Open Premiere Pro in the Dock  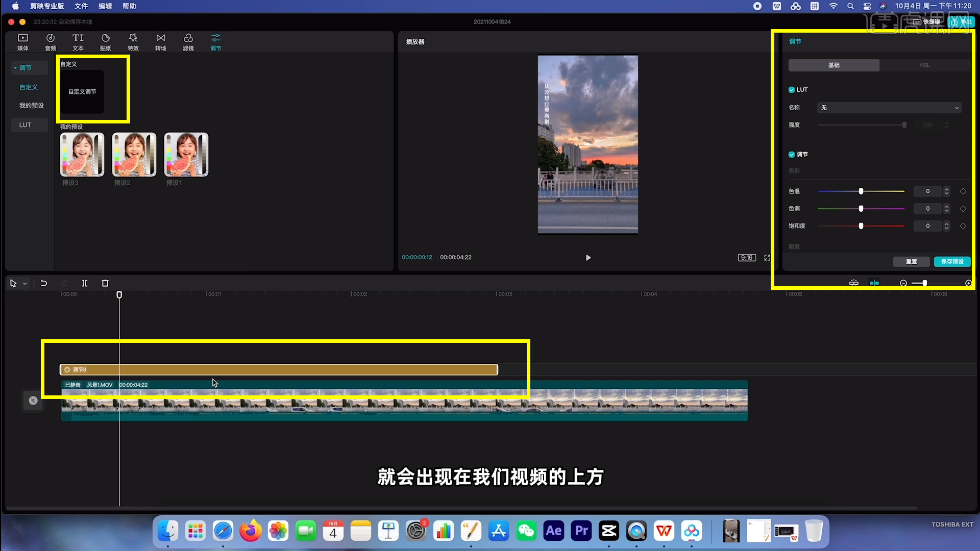tap(581, 531)
